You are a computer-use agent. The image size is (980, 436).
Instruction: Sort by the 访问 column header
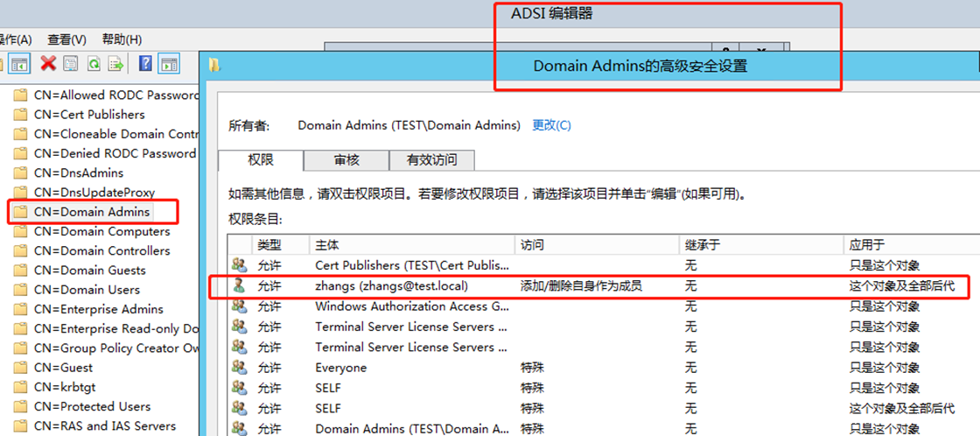(x=597, y=244)
